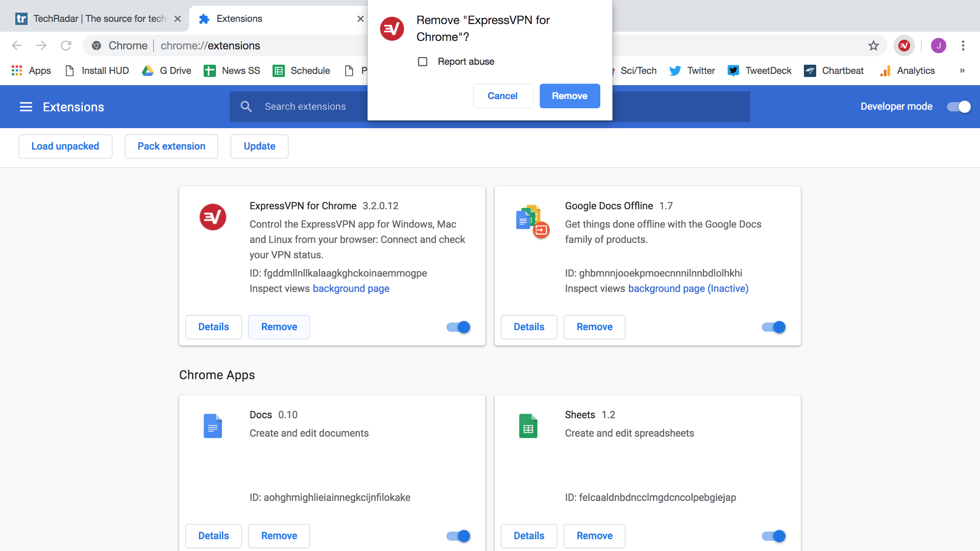Close the Extensions tab

(360, 19)
